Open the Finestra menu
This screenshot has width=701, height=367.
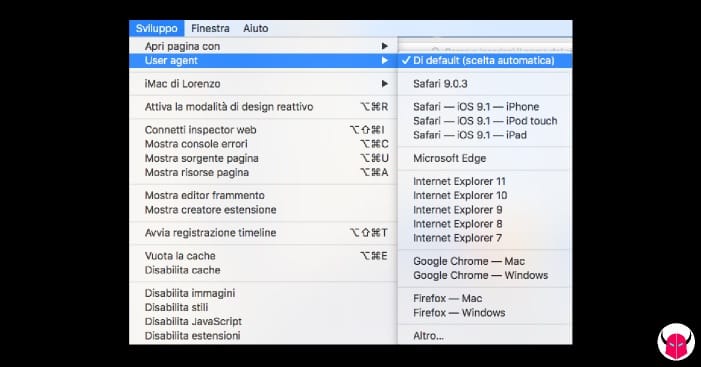210,28
